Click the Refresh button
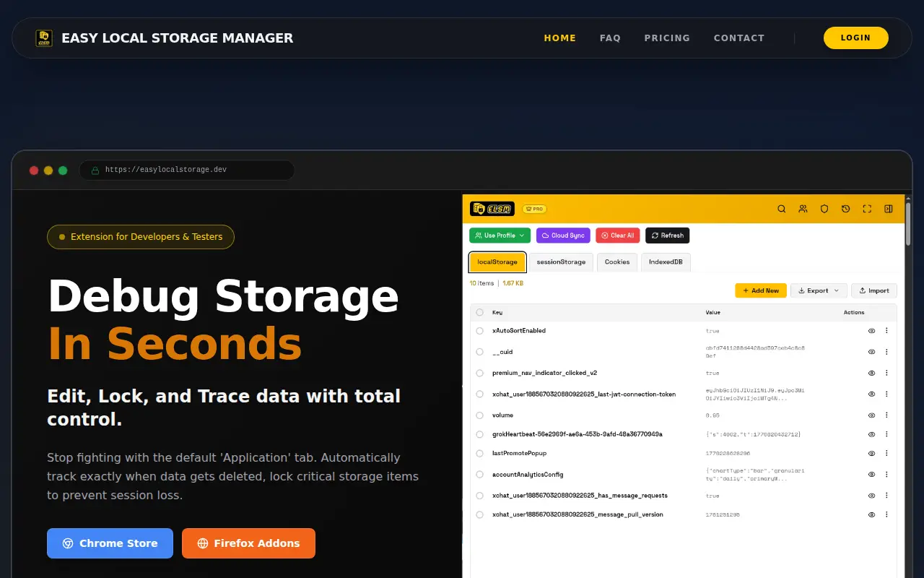Viewport: 924px width, 578px height. click(x=668, y=236)
